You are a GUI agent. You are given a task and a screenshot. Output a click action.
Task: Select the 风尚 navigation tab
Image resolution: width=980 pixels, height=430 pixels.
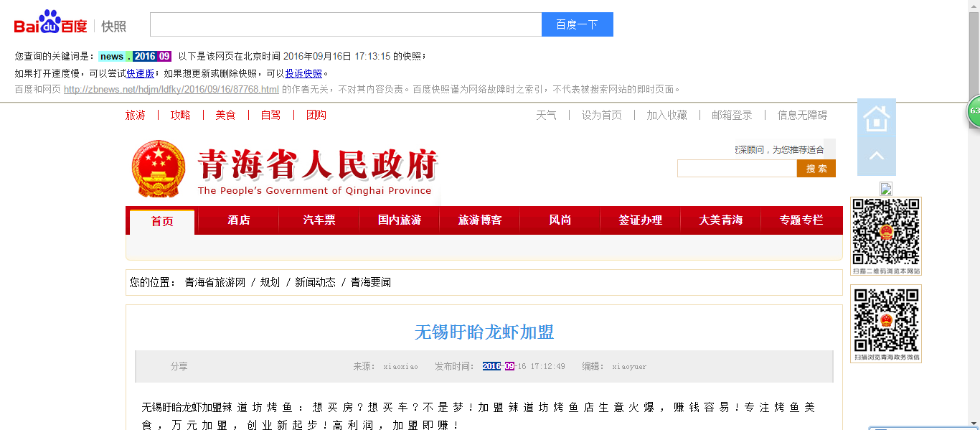(560, 220)
